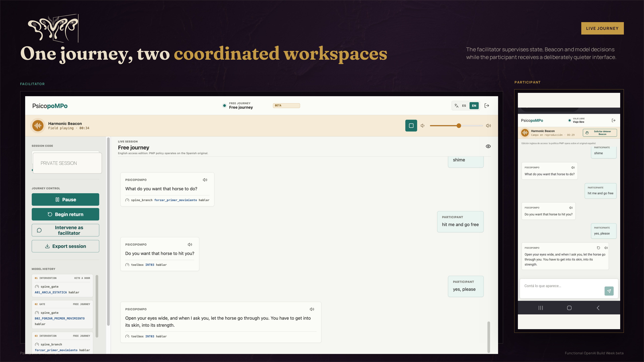Screen dimensions: 644x362
Task: Click the PsicopoMPo logo in the facilitator header
Action: tap(50, 106)
